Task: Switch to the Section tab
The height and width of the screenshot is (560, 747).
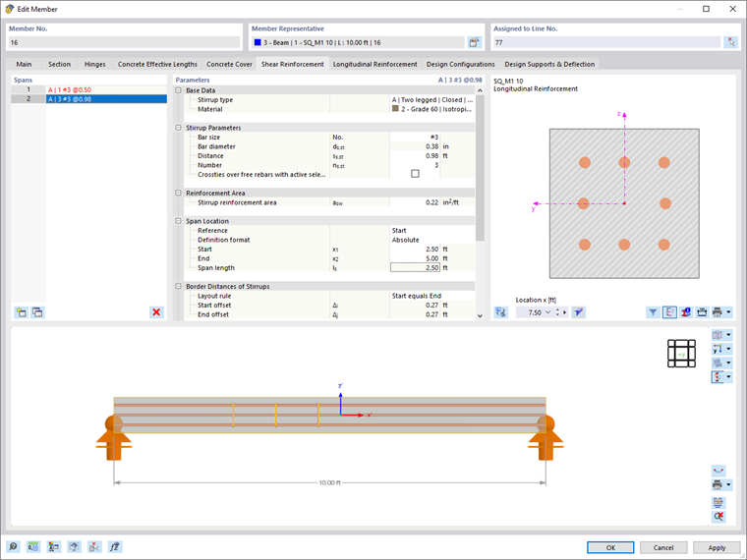Action: pyautogui.click(x=59, y=64)
